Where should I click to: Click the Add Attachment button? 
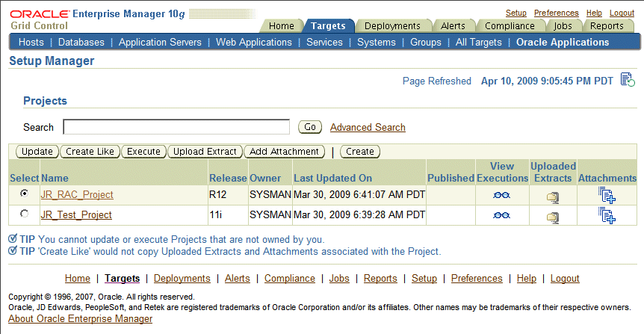click(284, 152)
